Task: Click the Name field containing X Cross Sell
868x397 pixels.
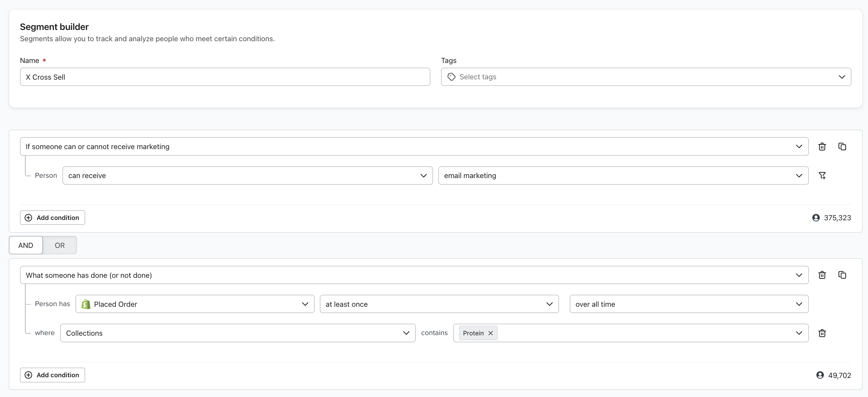Action: (225, 77)
